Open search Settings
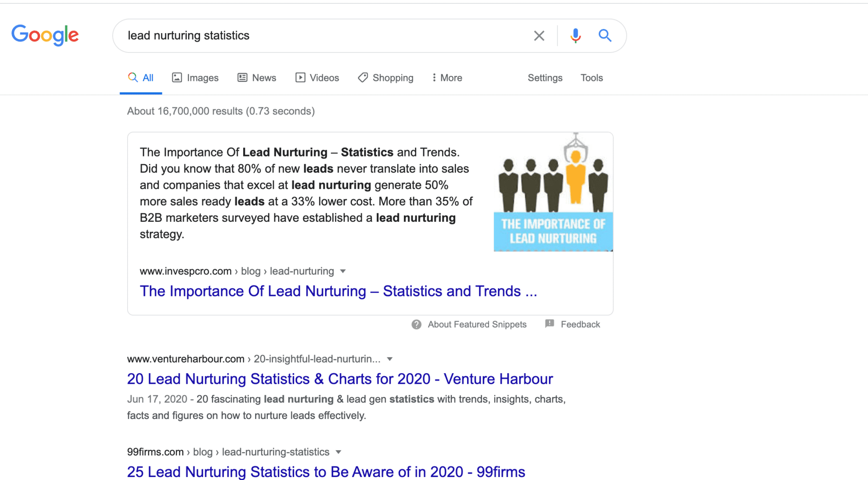This screenshot has height=480, width=868. [x=545, y=78]
